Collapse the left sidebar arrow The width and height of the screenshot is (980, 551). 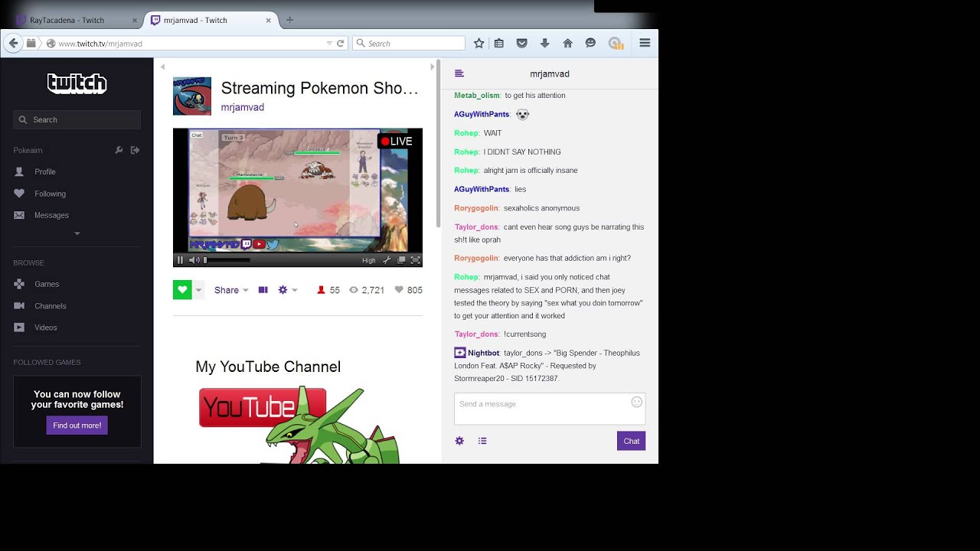[x=162, y=67]
